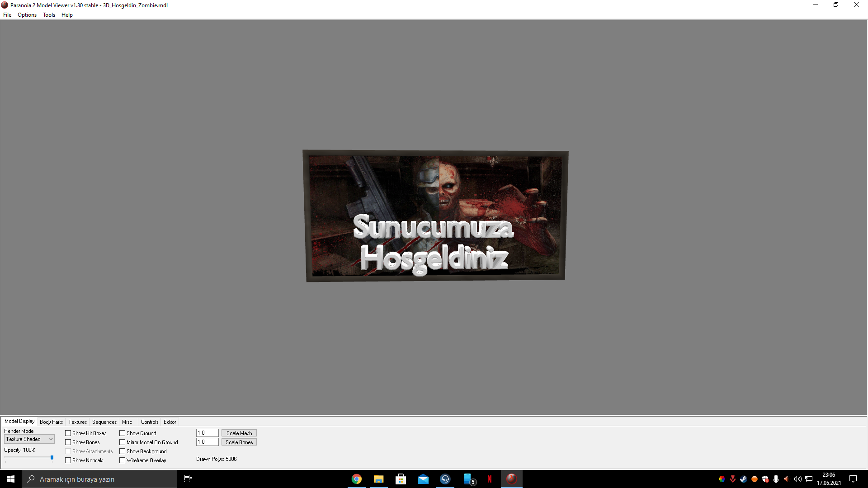Open the notification center
Viewport: 868px width, 488px height.
click(853, 479)
